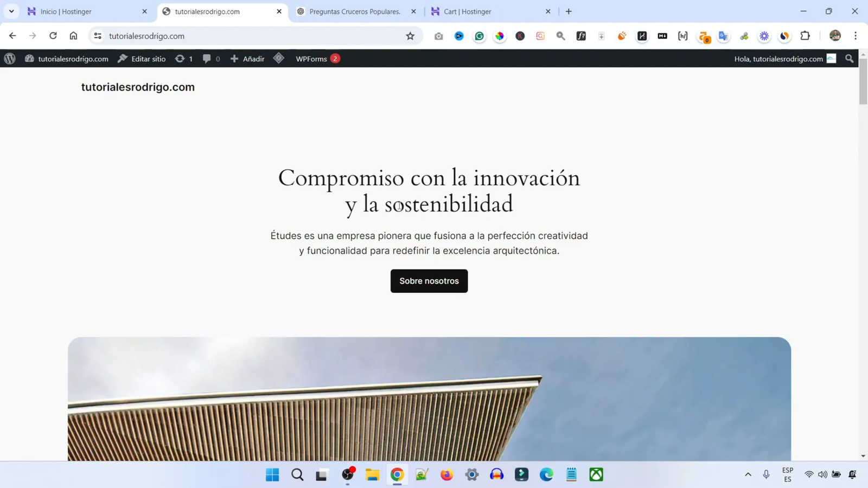
Task: Toggle the bookmark star for this page
Action: pos(410,36)
